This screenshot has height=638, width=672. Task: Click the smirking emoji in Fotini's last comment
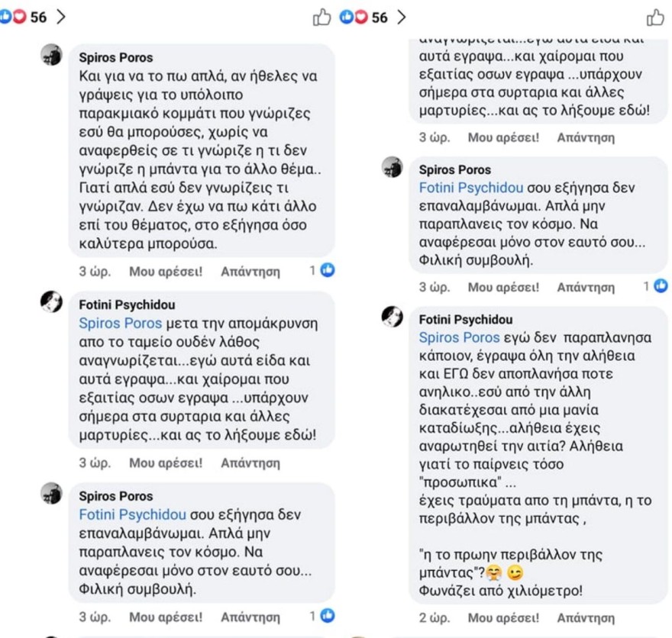494,572
